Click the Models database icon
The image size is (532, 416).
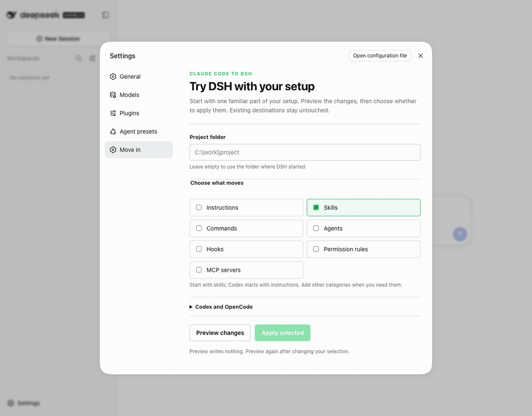pos(113,95)
